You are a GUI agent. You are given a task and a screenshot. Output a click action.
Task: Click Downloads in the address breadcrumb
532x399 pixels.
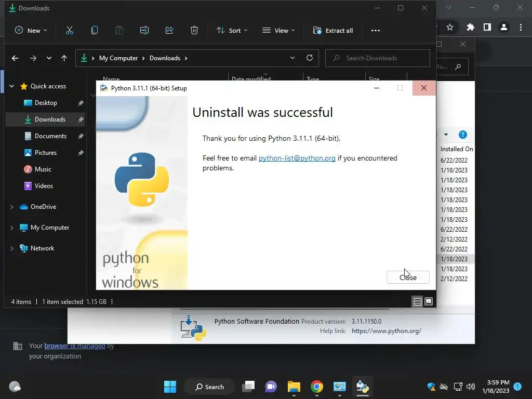[165, 58]
